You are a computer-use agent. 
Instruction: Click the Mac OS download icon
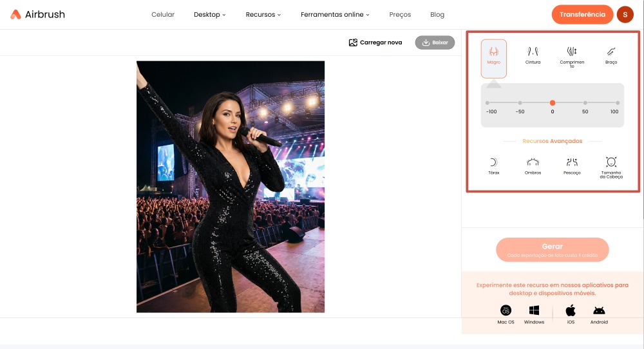pyautogui.click(x=506, y=311)
